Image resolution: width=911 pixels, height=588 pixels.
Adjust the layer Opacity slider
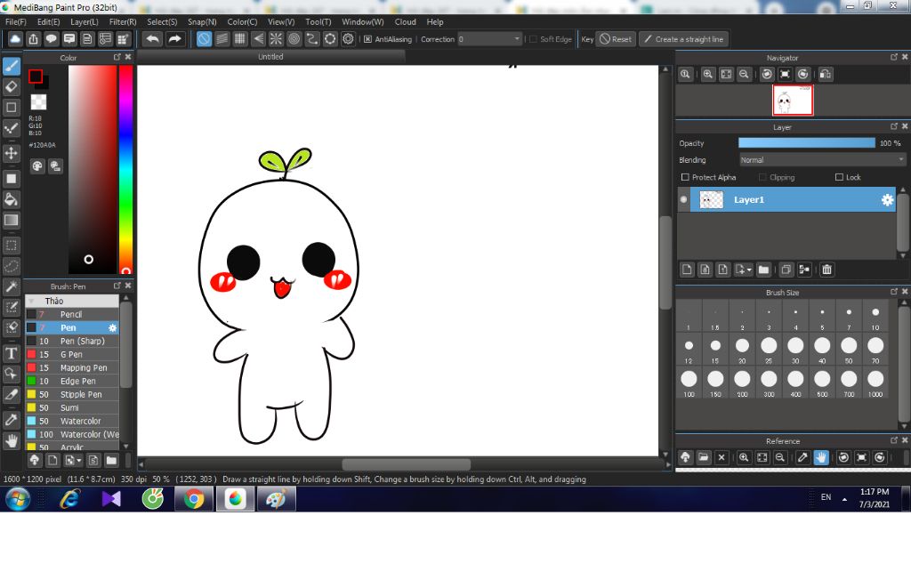click(806, 143)
